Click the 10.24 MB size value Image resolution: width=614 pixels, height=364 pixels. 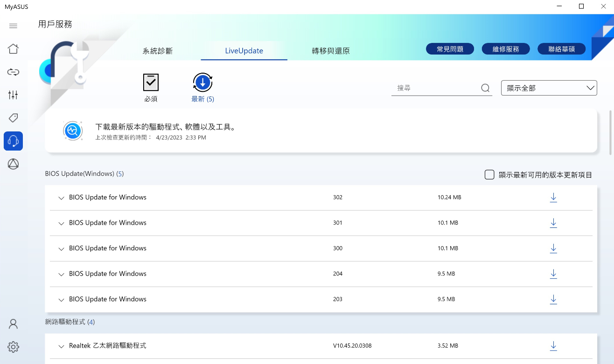[x=449, y=198]
